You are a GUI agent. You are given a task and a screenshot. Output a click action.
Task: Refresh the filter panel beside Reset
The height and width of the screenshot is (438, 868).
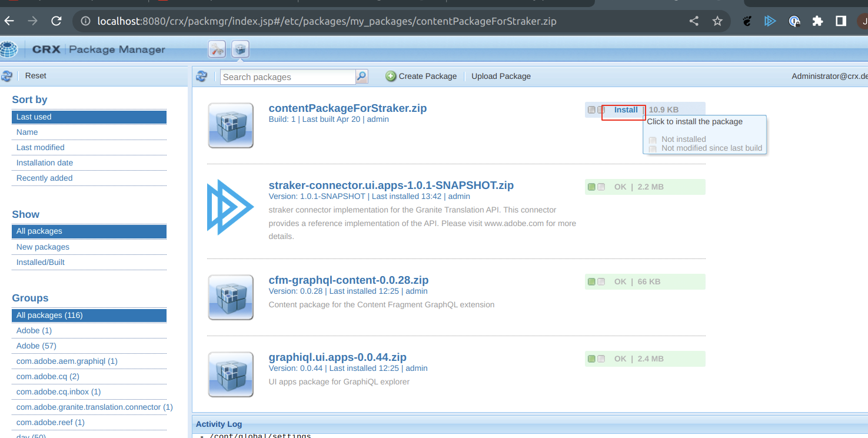(6, 76)
